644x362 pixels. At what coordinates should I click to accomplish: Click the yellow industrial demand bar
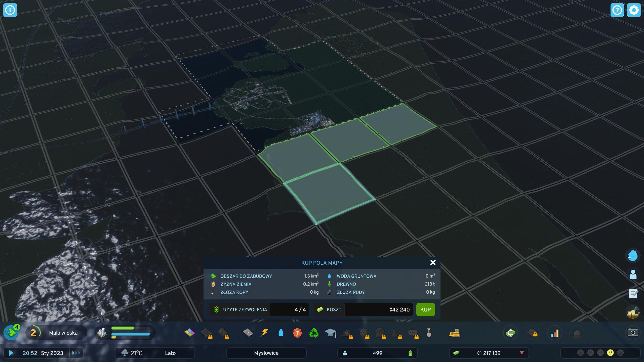113,337
